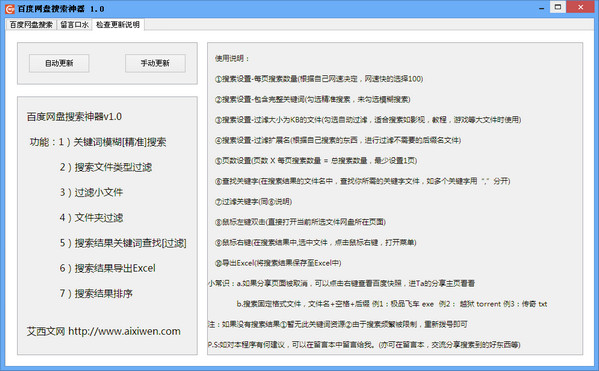
Task: Click the 百度网盘搜索神器v1.0 heading text
Action: pyautogui.click(x=74, y=116)
